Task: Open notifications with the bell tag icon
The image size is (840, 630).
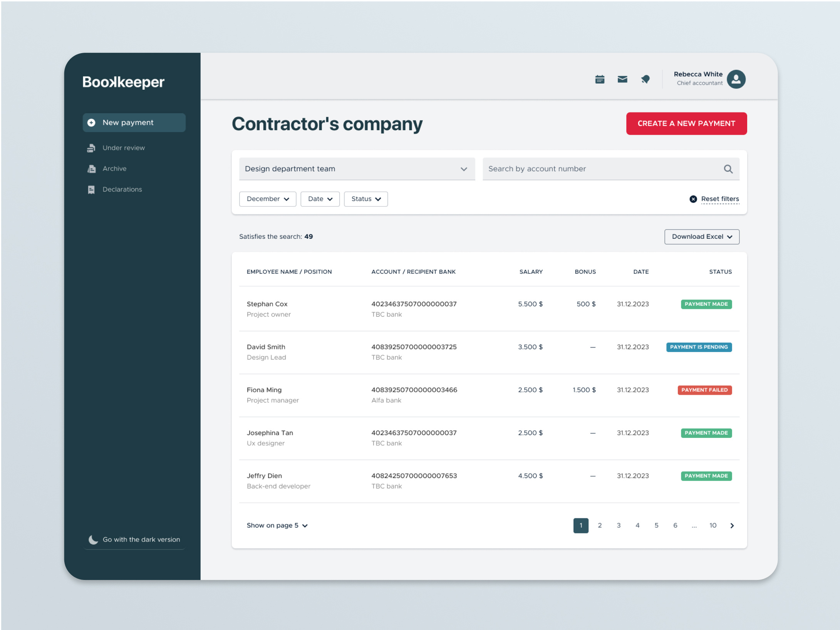Action: (646, 79)
